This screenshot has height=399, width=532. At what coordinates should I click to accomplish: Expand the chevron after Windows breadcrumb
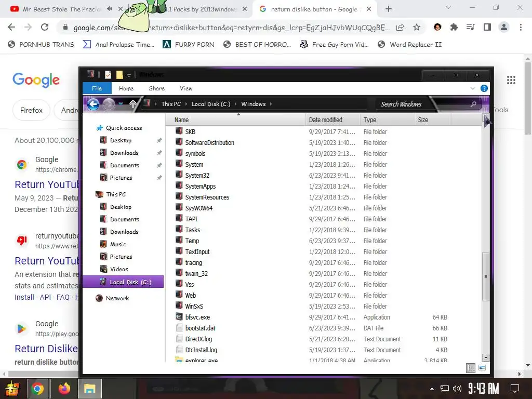click(271, 104)
